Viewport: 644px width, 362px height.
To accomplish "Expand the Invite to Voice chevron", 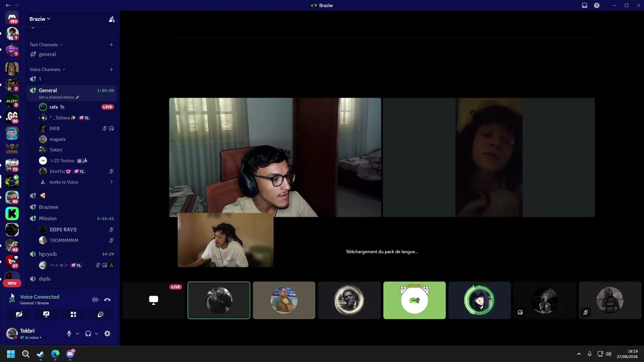I will [111, 182].
